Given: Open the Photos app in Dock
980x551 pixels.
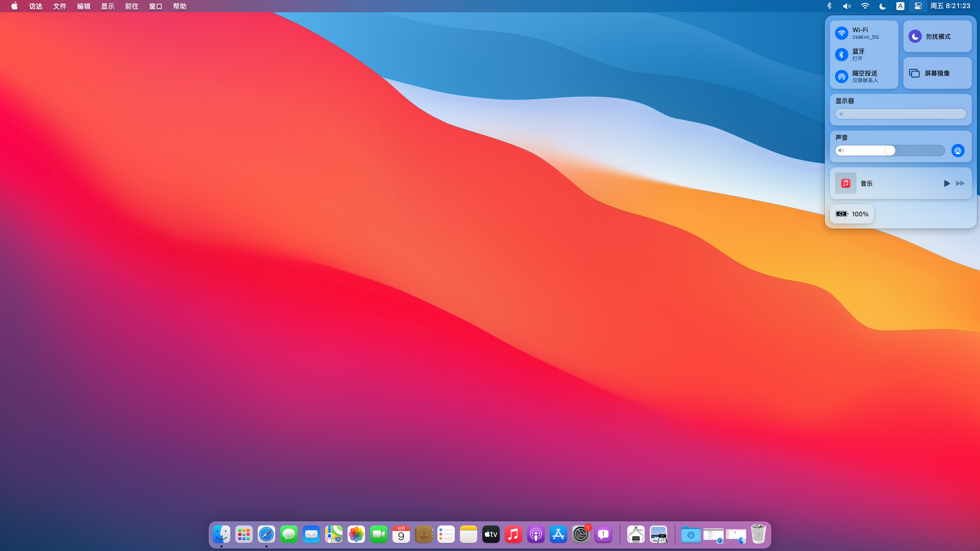Looking at the screenshot, I should (356, 534).
